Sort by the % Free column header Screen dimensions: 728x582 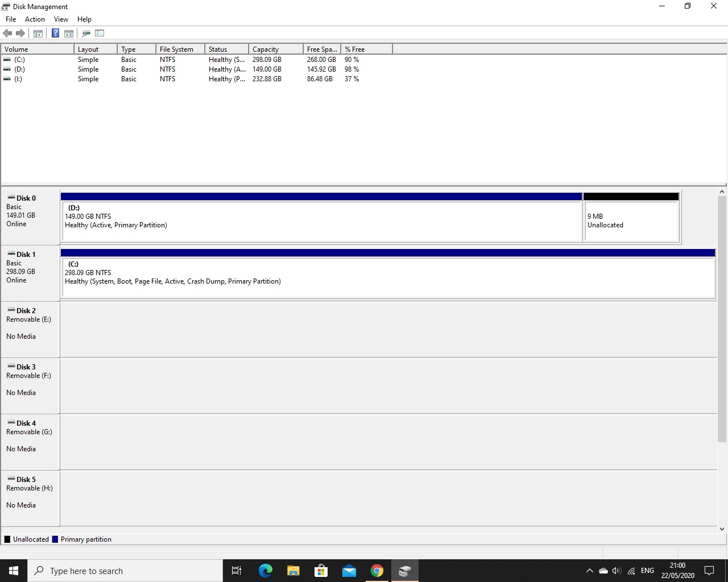pyautogui.click(x=367, y=49)
